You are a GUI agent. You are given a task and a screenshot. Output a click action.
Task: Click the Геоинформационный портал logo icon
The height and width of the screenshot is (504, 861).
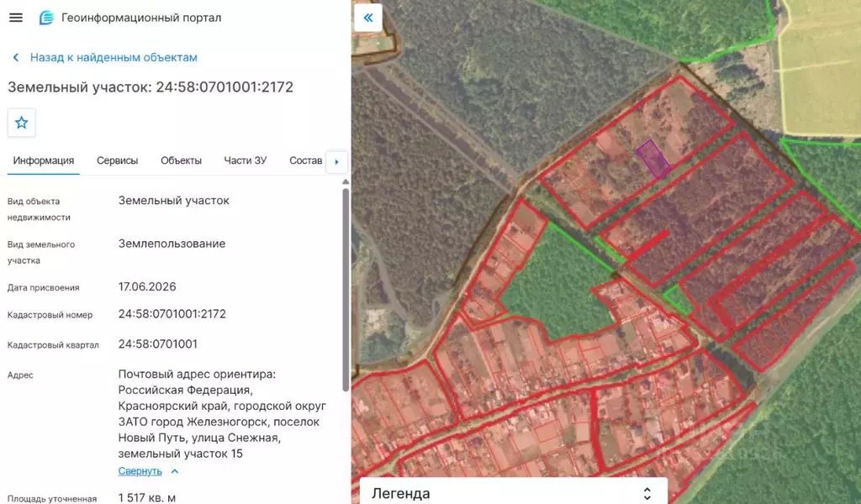click(x=47, y=18)
